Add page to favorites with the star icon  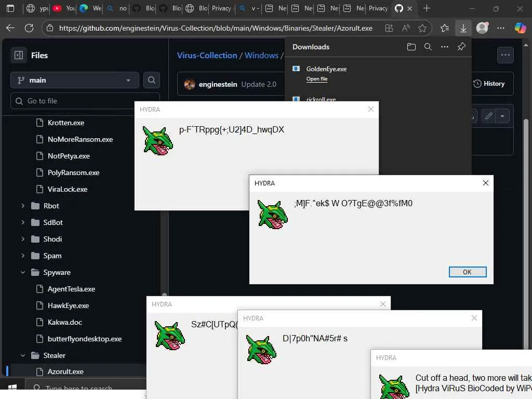422,28
